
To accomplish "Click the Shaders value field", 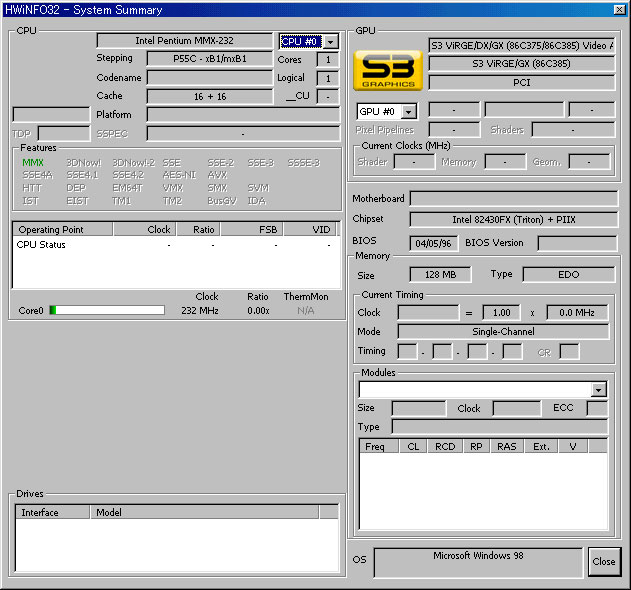I will click(573, 130).
